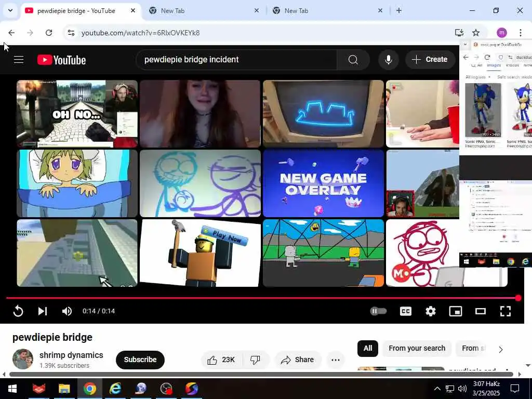Open the NEW GAME OVERLAY thumbnail
Image resolution: width=532 pixels, height=399 pixels.
[323, 183]
